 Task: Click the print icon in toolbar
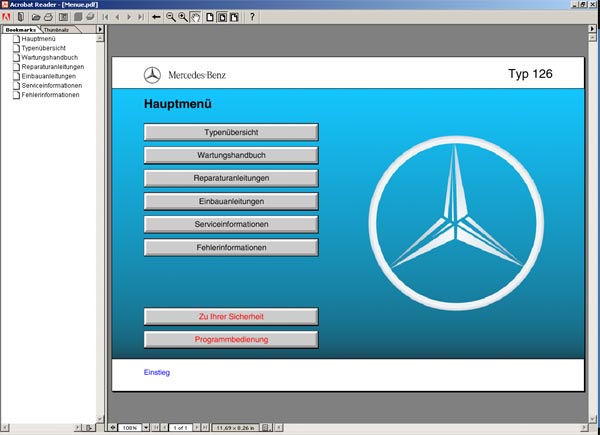click(x=48, y=17)
